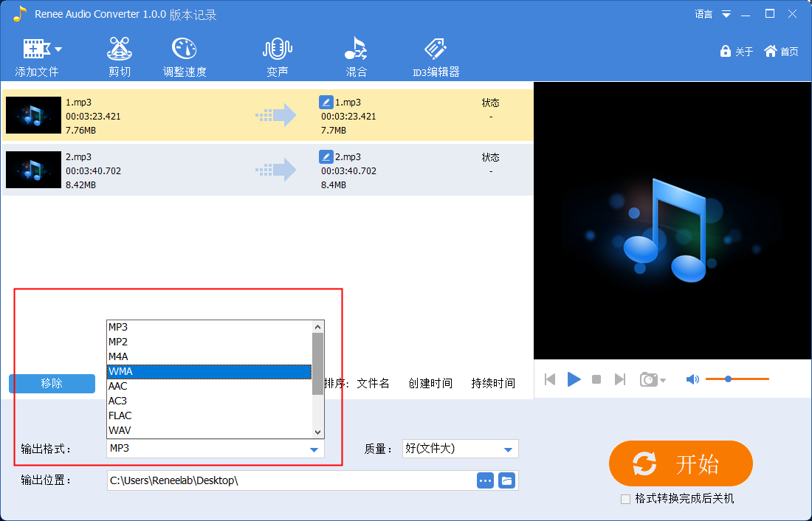Screen dimensions: 812x521
Task: Click the 输出位置 path field
Action: (x=291, y=480)
